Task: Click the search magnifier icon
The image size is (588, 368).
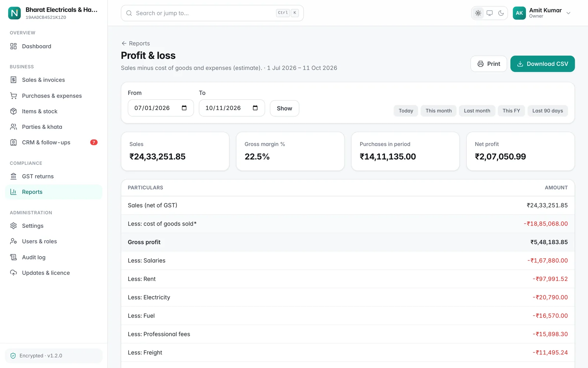Action: pyautogui.click(x=129, y=13)
